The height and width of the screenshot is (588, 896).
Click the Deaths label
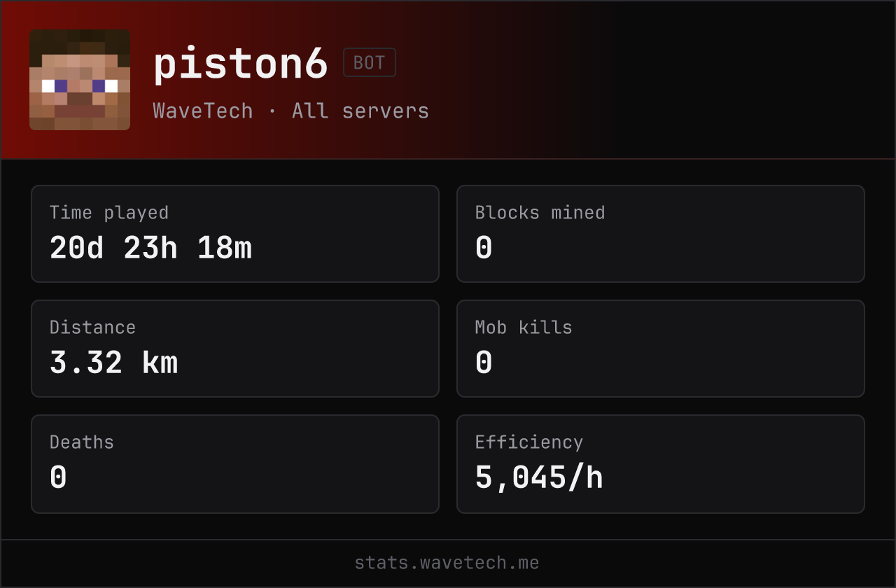82,442
